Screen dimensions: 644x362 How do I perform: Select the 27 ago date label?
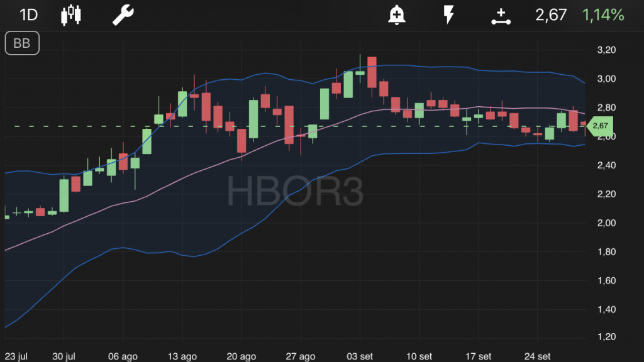(300, 356)
